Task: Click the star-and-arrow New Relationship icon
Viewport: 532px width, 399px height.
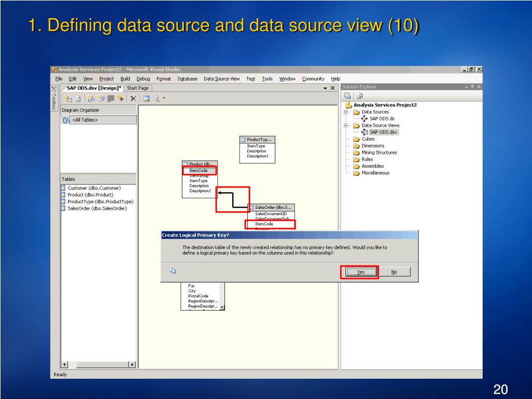Action: (x=120, y=98)
